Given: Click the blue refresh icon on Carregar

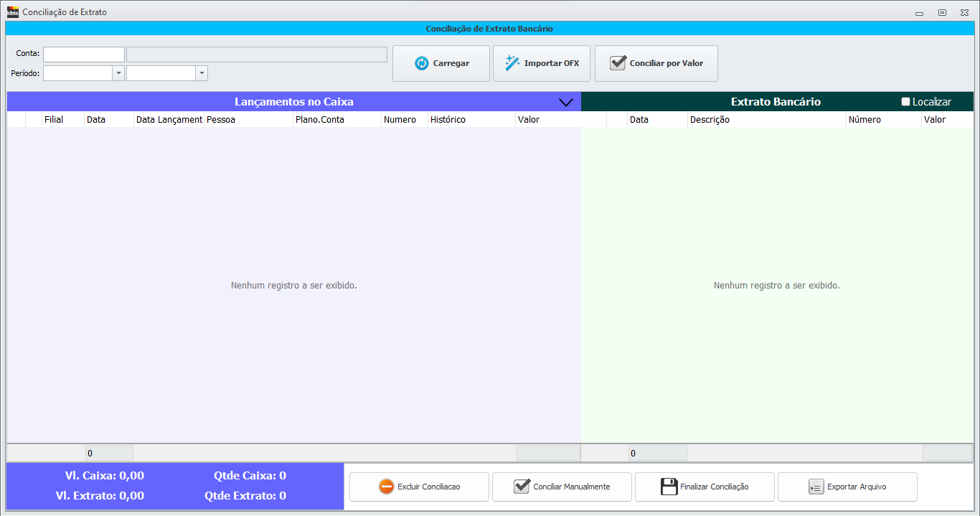Looking at the screenshot, I should coord(422,63).
